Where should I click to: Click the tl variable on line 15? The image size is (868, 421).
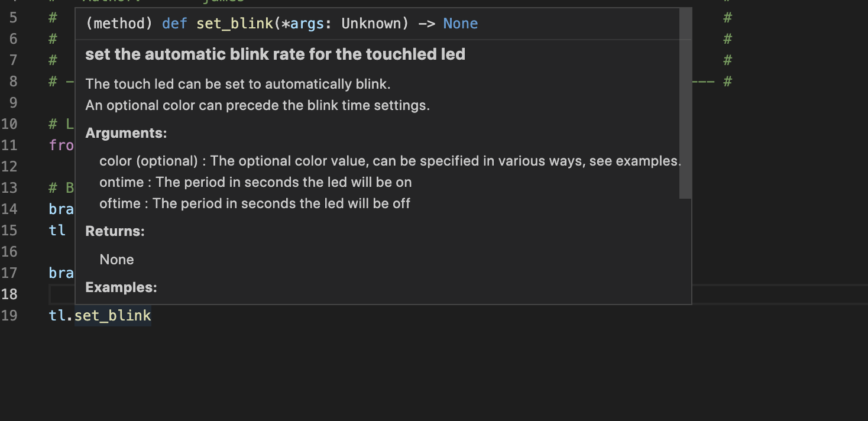[x=57, y=231]
